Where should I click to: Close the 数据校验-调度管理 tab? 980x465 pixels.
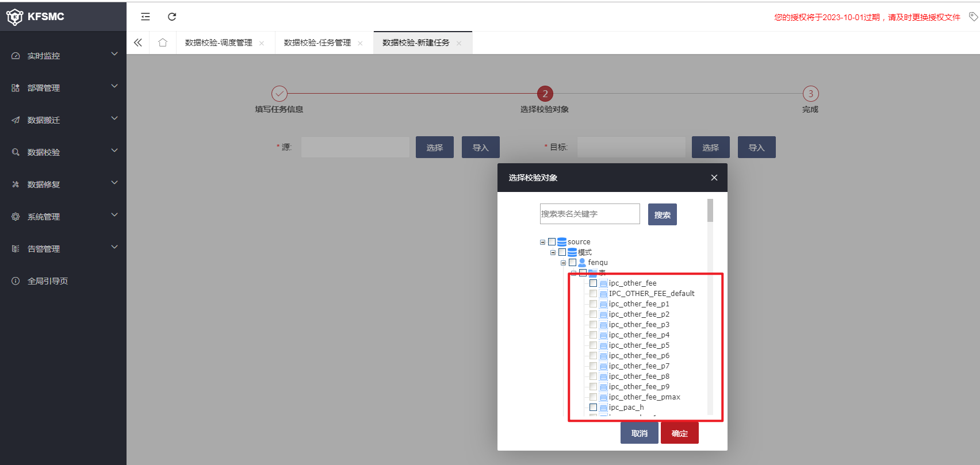click(x=262, y=43)
